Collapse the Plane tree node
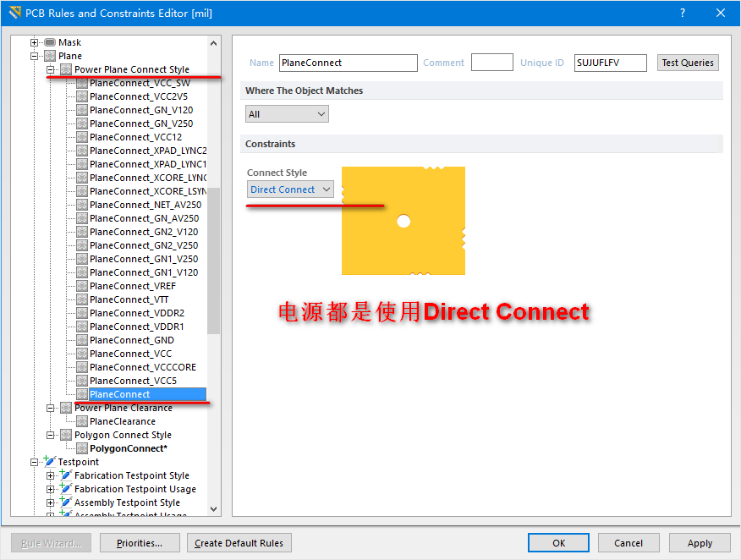Image resolution: width=741 pixels, height=560 pixels. pyautogui.click(x=35, y=56)
